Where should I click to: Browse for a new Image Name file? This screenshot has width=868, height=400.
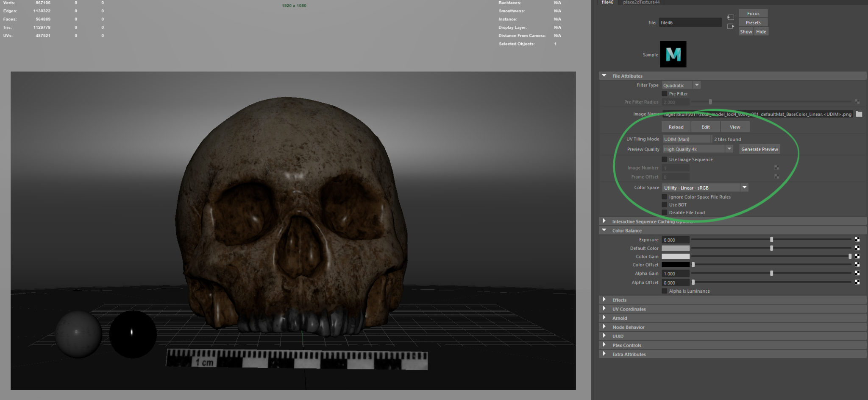pos(860,114)
